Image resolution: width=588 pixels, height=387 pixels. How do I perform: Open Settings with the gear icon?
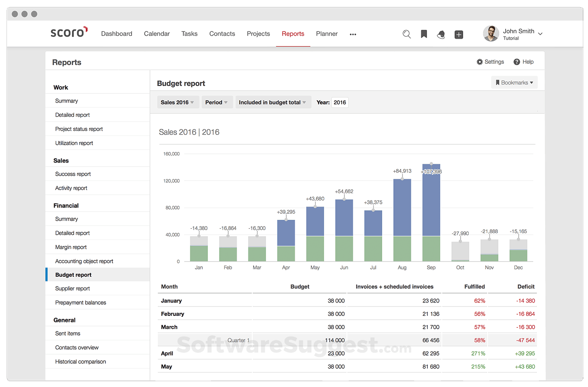[480, 62]
